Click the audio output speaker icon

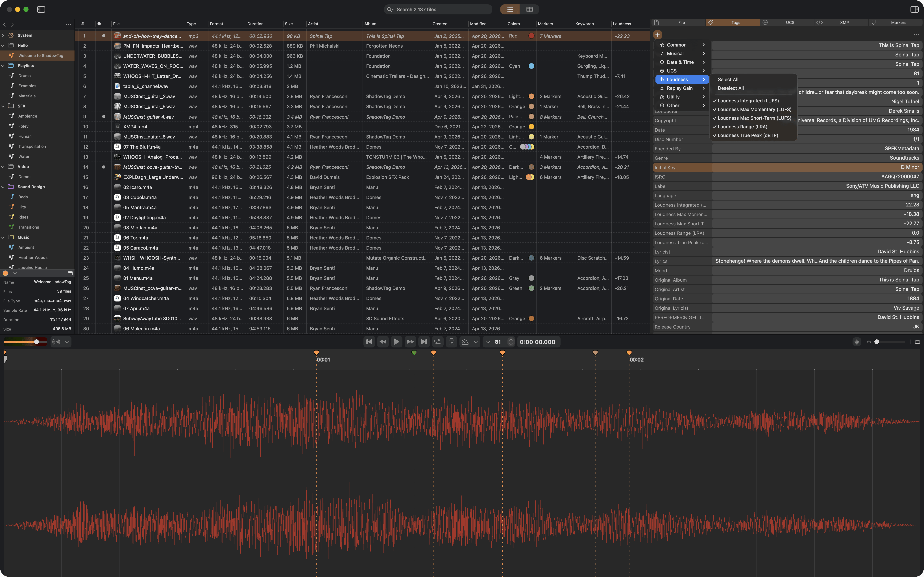(x=56, y=342)
